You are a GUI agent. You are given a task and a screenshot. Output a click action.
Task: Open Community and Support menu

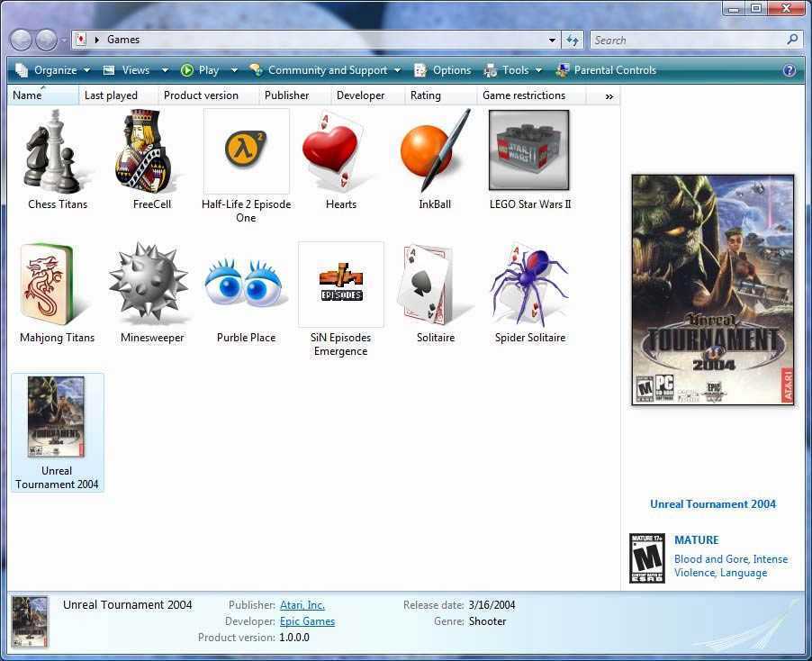point(325,70)
